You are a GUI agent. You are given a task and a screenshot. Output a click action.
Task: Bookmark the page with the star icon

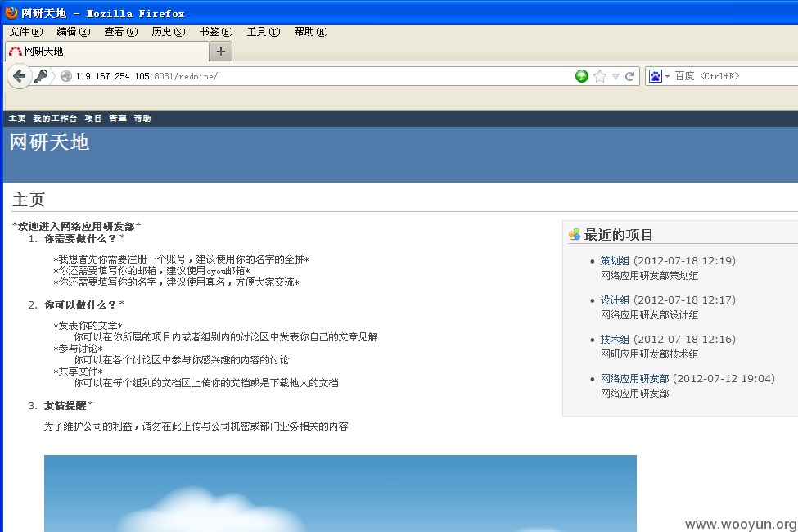(600, 76)
